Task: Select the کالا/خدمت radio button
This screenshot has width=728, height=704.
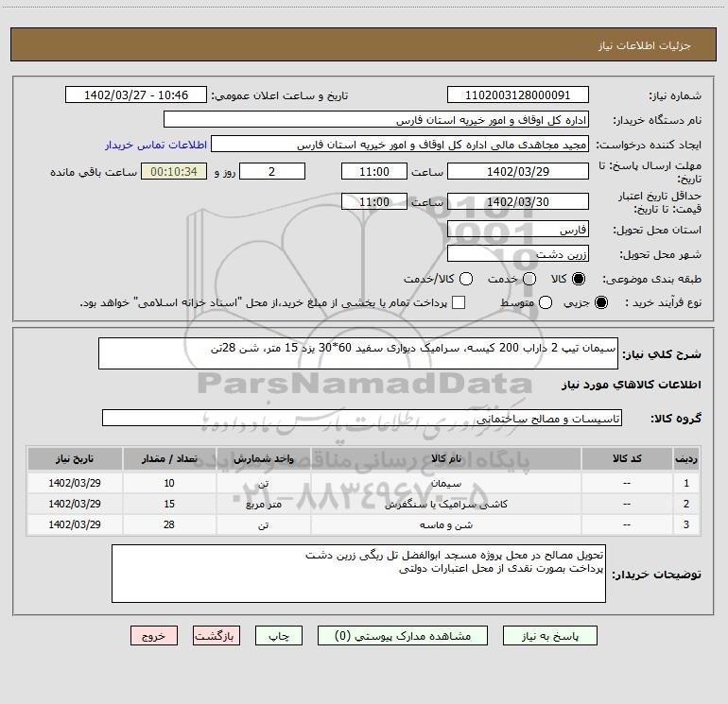Action: pos(466,279)
